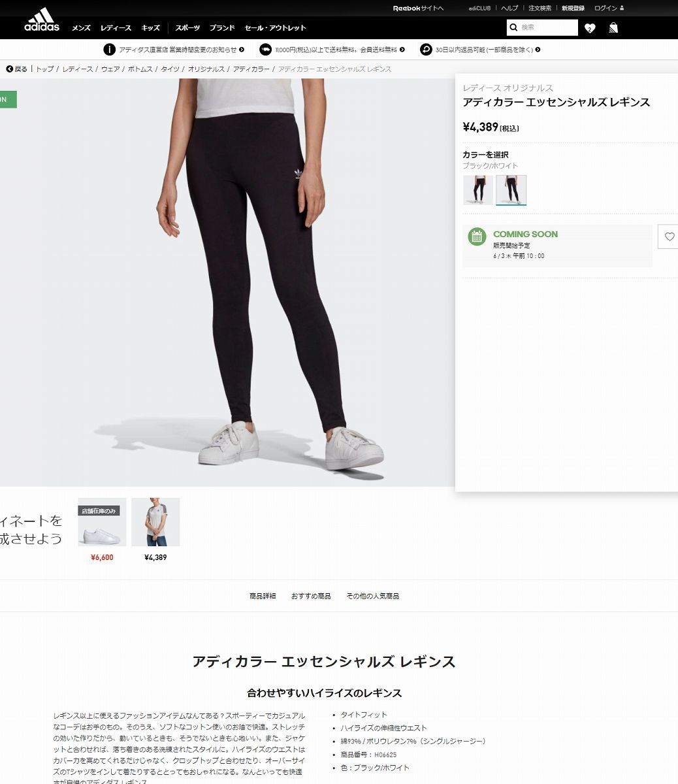This screenshot has width=678, height=784.
Task: Click the free shipping truck icon
Action: tap(265, 50)
